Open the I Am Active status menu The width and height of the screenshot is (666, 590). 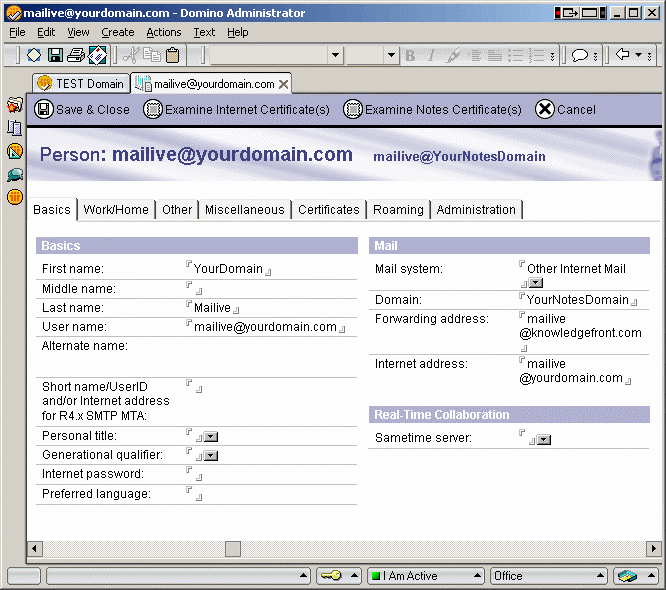[426, 576]
